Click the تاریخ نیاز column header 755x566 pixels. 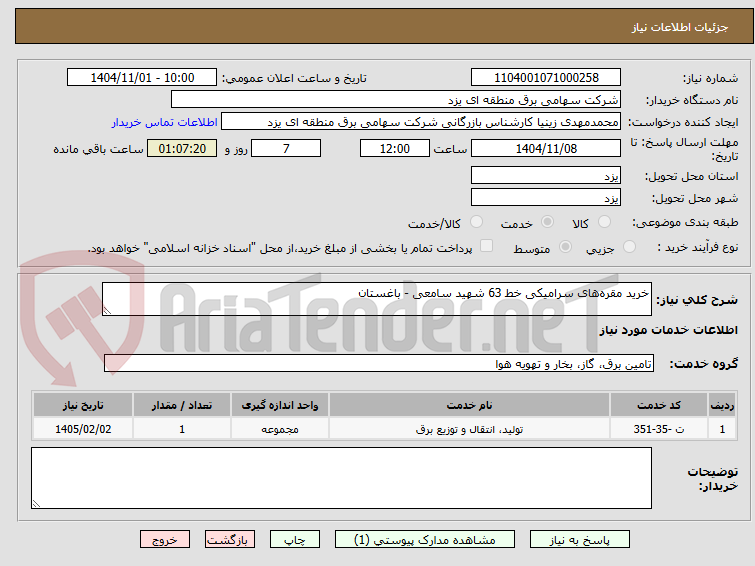click(83, 405)
